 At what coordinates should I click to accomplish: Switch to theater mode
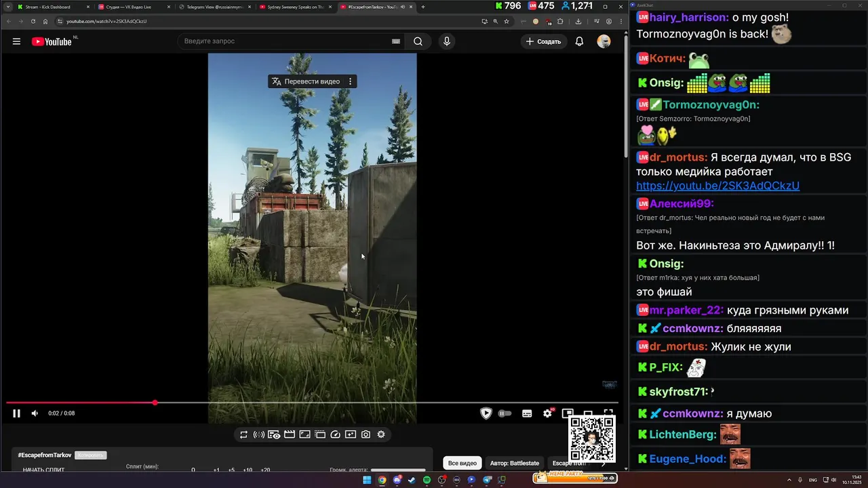coord(588,413)
